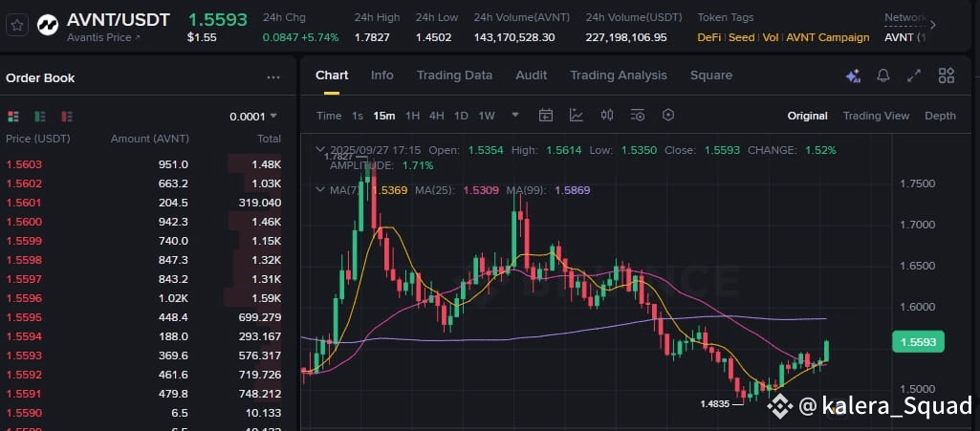Select the 4H interval
The height and width of the screenshot is (431, 980).
pos(437,116)
